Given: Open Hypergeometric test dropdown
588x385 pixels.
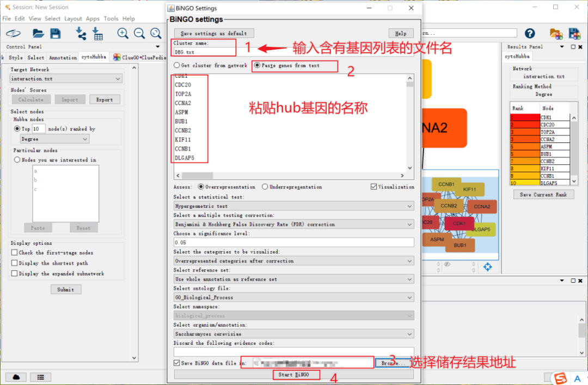Looking at the screenshot, I should coord(293,206).
